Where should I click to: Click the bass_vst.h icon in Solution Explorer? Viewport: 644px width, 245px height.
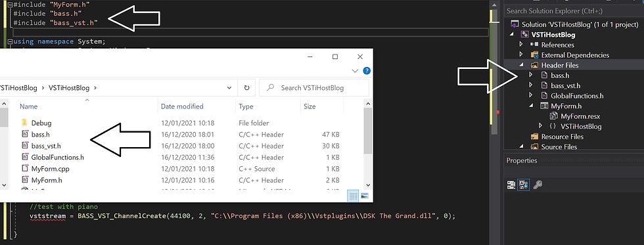[x=544, y=86]
